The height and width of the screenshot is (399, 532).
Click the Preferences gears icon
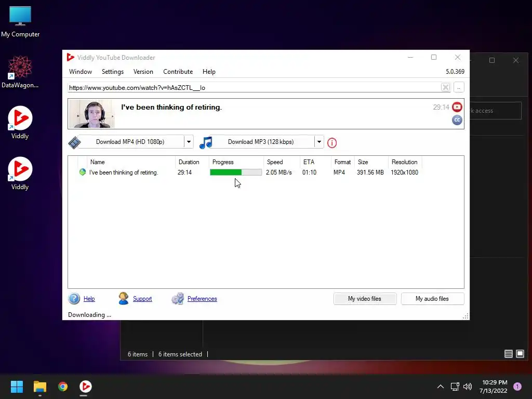point(178,299)
